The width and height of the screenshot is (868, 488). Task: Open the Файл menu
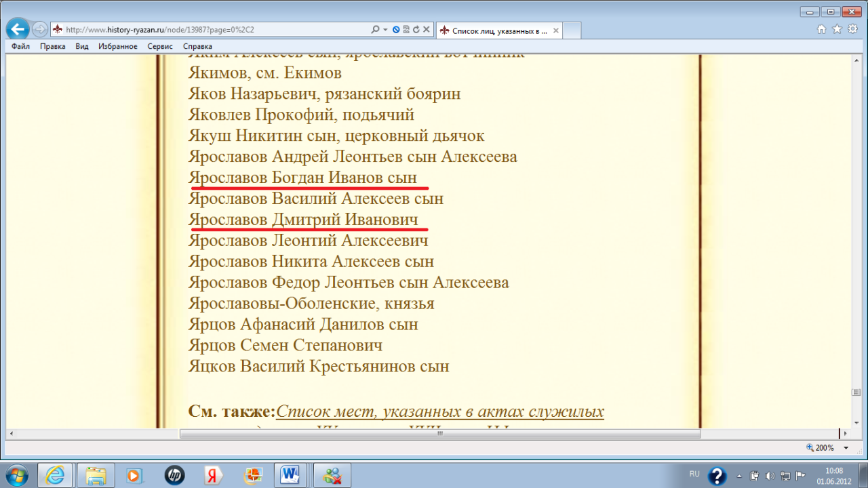20,46
